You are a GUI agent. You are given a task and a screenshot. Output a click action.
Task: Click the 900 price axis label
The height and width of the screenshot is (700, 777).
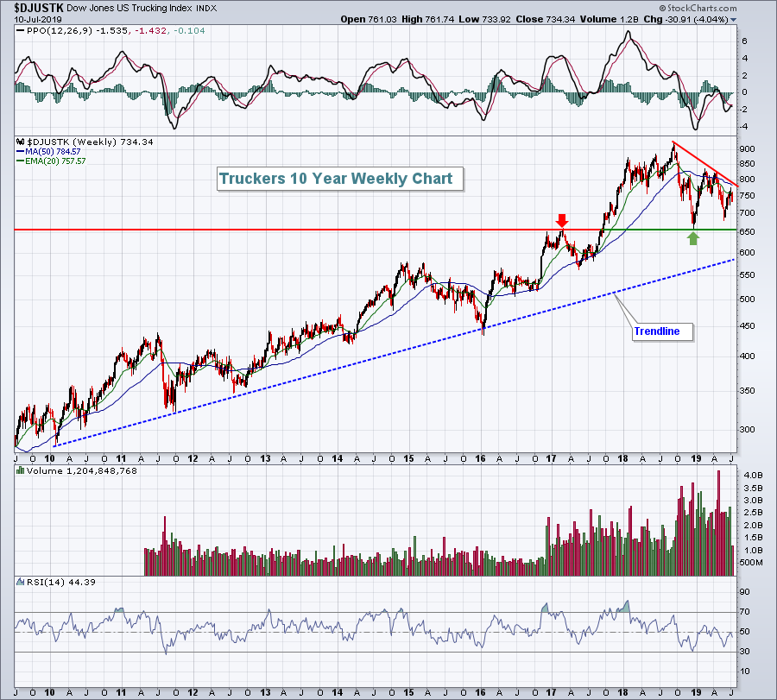tap(747, 149)
